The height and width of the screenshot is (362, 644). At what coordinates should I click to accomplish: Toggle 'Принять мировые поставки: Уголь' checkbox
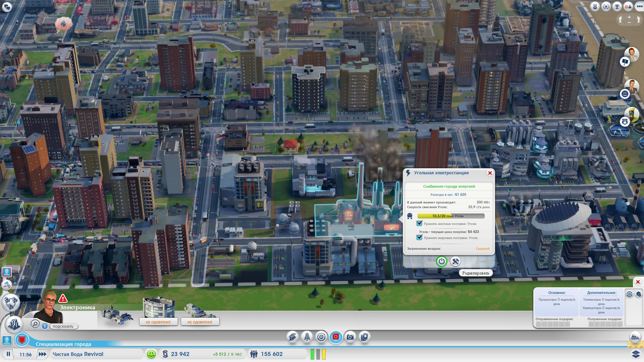pyautogui.click(x=419, y=238)
